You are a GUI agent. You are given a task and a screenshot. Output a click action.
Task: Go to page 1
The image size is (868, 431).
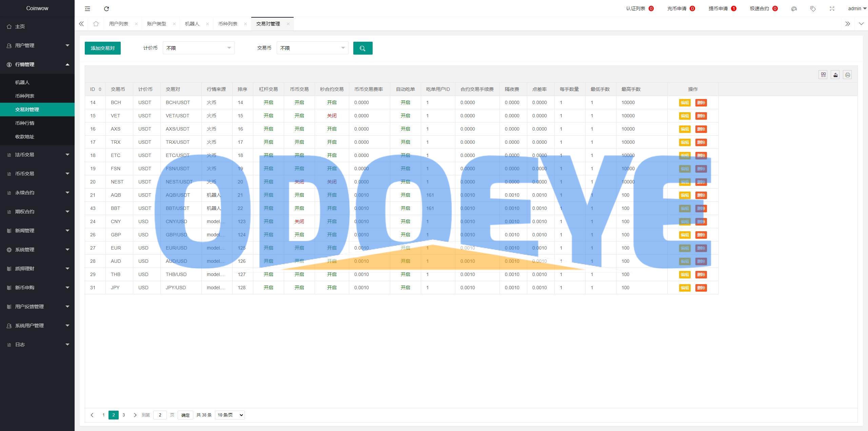point(103,415)
